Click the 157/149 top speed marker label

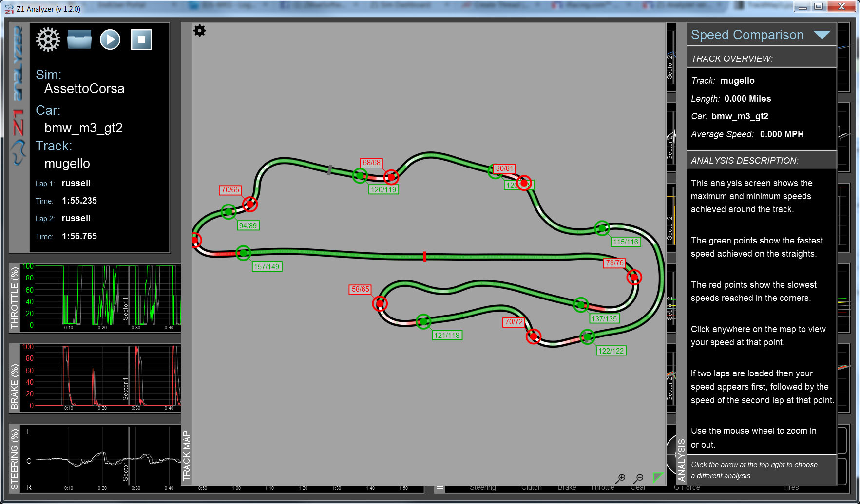tap(267, 267)
